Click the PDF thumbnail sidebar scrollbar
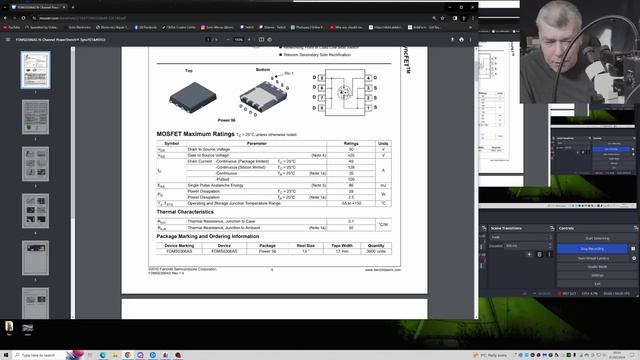 [73, 135]
